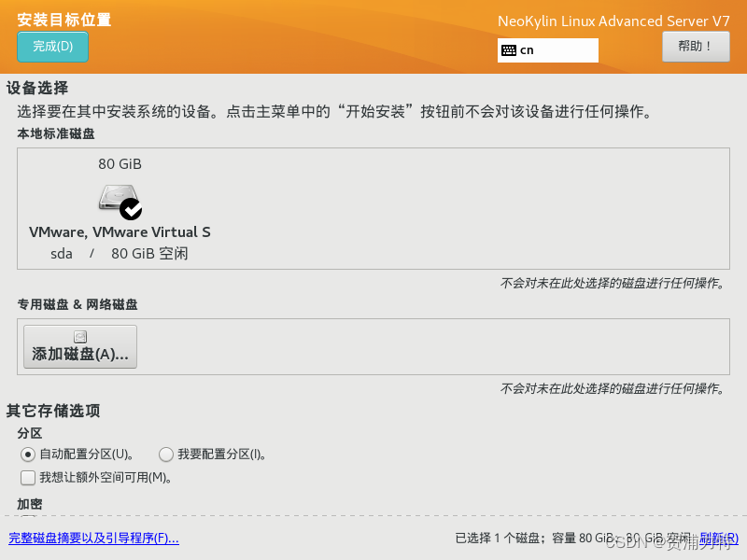Open the 帮助! help button
This screenshot has height=560, width=747.
tap(696, 46)
